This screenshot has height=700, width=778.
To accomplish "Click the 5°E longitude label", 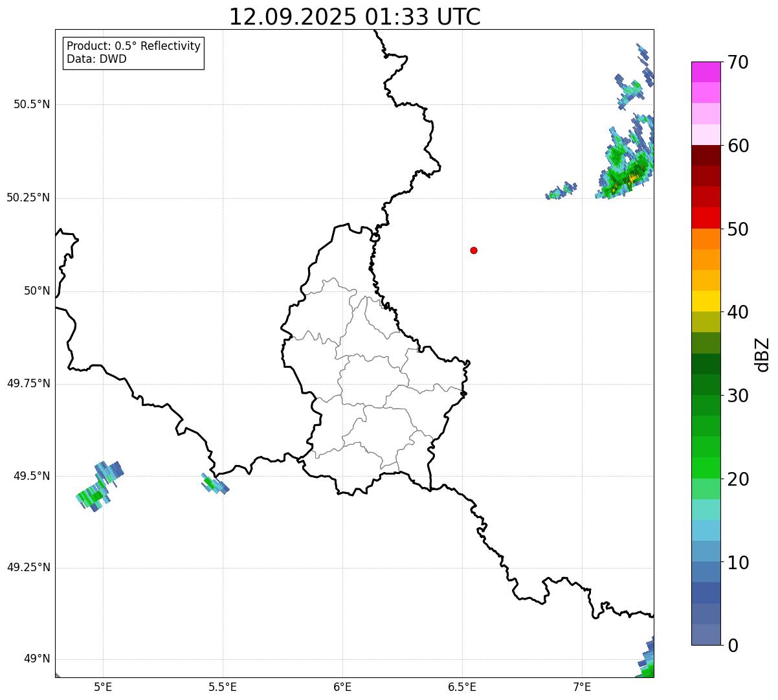I will point(103,686).
